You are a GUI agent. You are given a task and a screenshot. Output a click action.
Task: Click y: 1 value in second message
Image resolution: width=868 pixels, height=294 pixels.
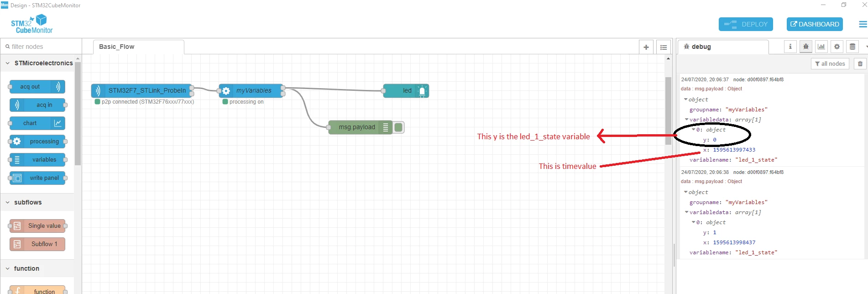714,232
